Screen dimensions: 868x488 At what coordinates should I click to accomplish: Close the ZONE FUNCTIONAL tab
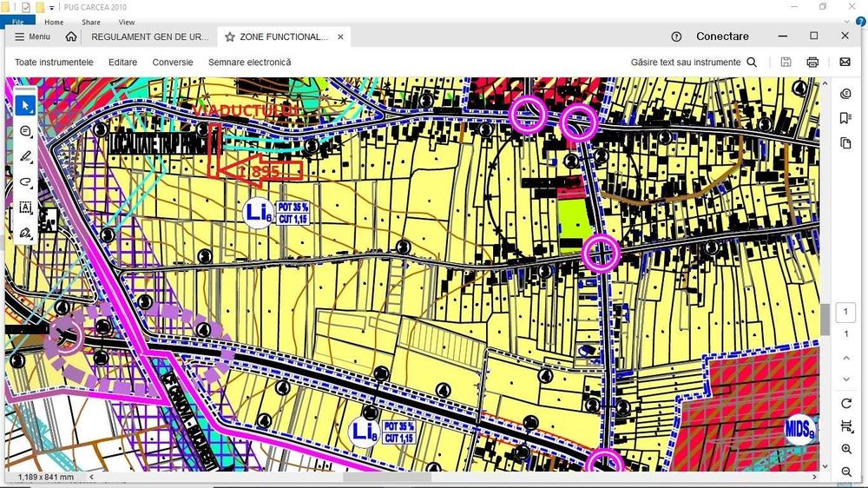(x=340, y=36)
